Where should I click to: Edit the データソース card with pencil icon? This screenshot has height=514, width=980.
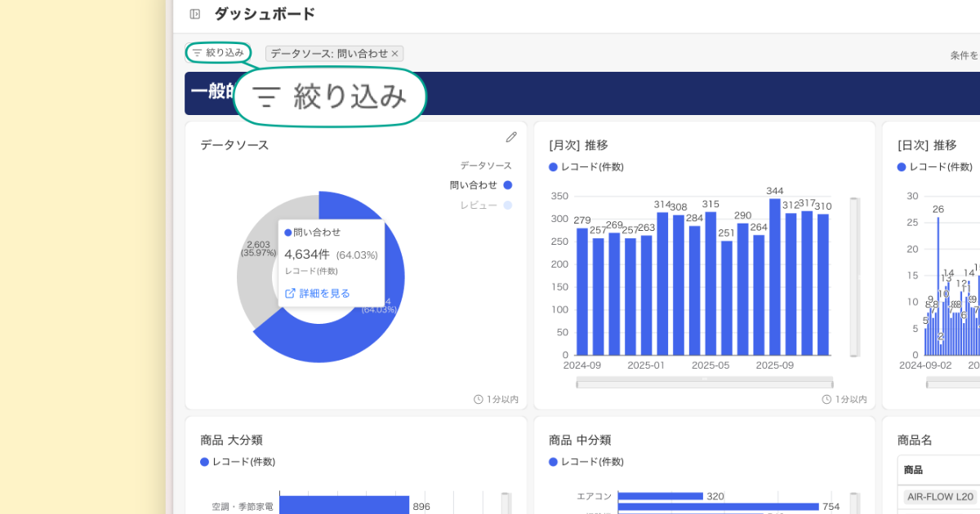(511, 137)
